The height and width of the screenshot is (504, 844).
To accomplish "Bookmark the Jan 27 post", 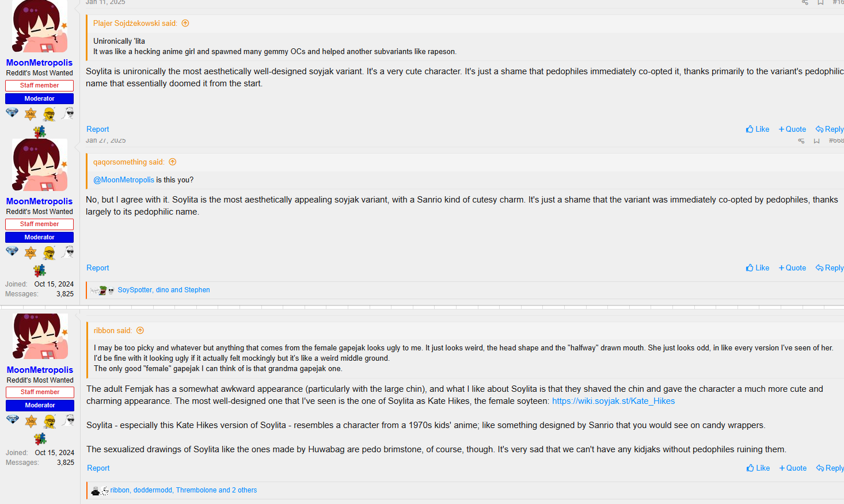I will [816, 141].
